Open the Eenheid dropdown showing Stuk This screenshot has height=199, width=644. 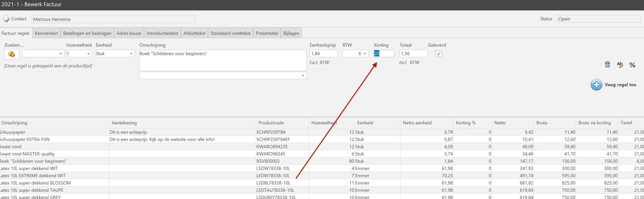click(x=131, y=53)
